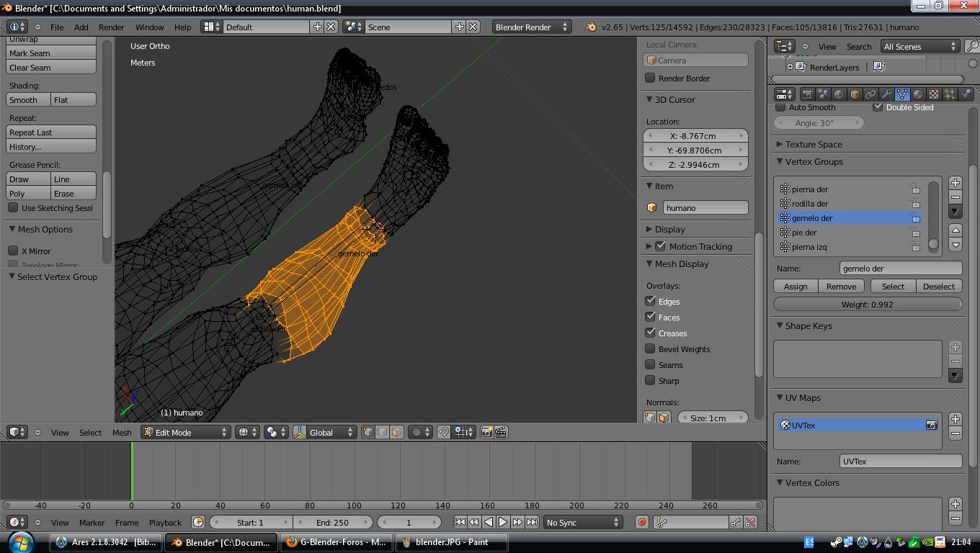980x553 pixels.
Task: Disable the Creases overlay checkbox
Action: click(650, 333)
